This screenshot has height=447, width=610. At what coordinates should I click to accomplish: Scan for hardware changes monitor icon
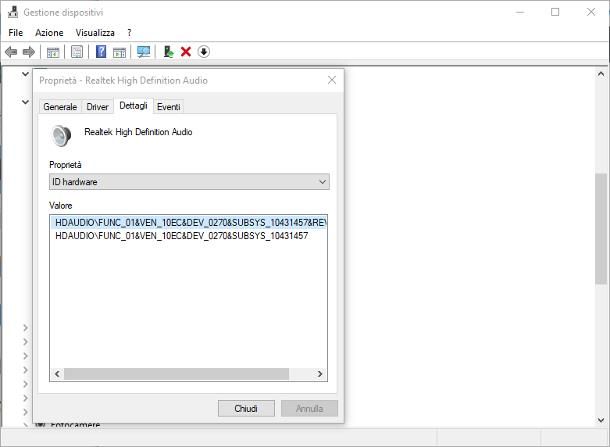click(144, 52)
